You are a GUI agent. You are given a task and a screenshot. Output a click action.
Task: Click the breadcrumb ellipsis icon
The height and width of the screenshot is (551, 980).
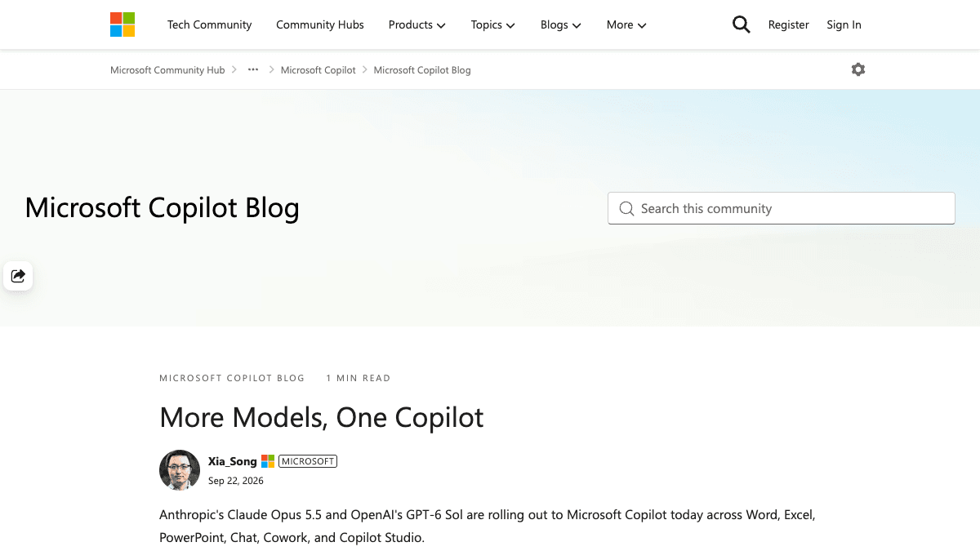tap(253, 69)
